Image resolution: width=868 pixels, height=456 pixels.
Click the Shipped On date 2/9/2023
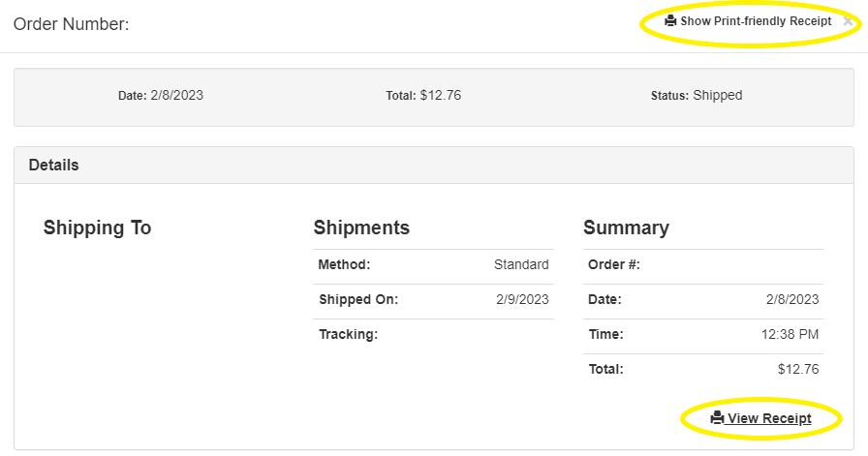tap(522, 299)
